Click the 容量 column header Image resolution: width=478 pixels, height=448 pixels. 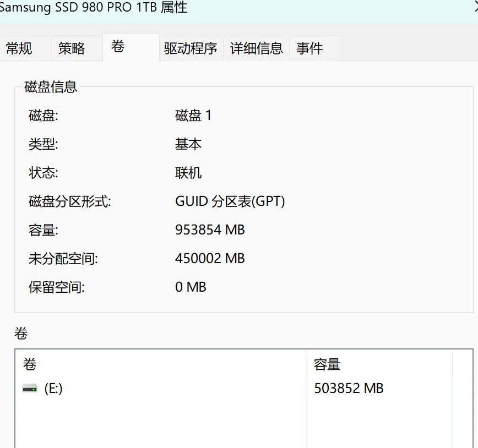[379, 364]
